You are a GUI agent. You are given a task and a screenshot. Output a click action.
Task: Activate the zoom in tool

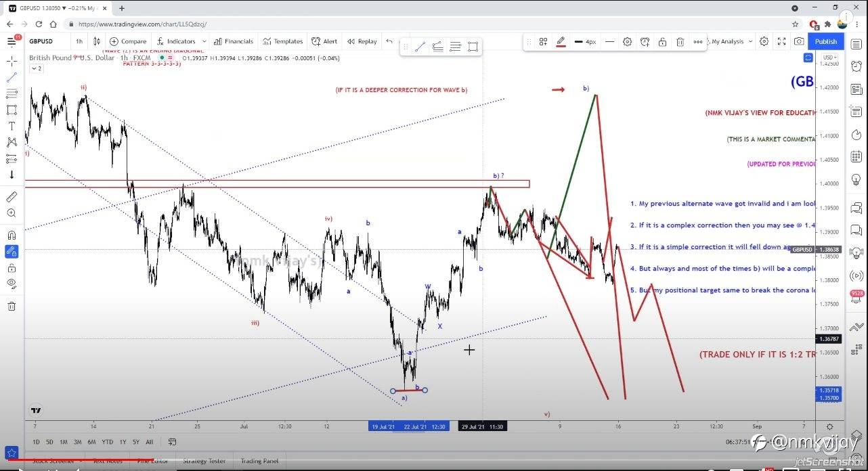pos(12,213)
